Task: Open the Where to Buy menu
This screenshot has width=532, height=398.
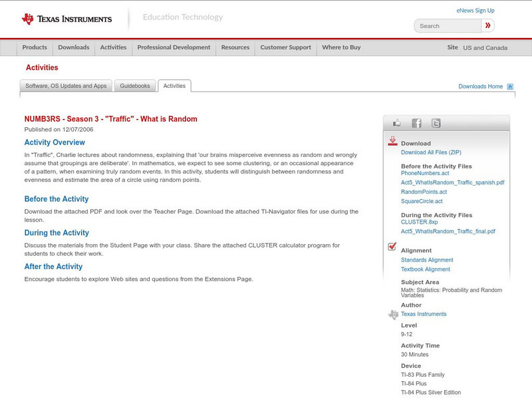Action: pyautogui.click(x=341, y=47)
